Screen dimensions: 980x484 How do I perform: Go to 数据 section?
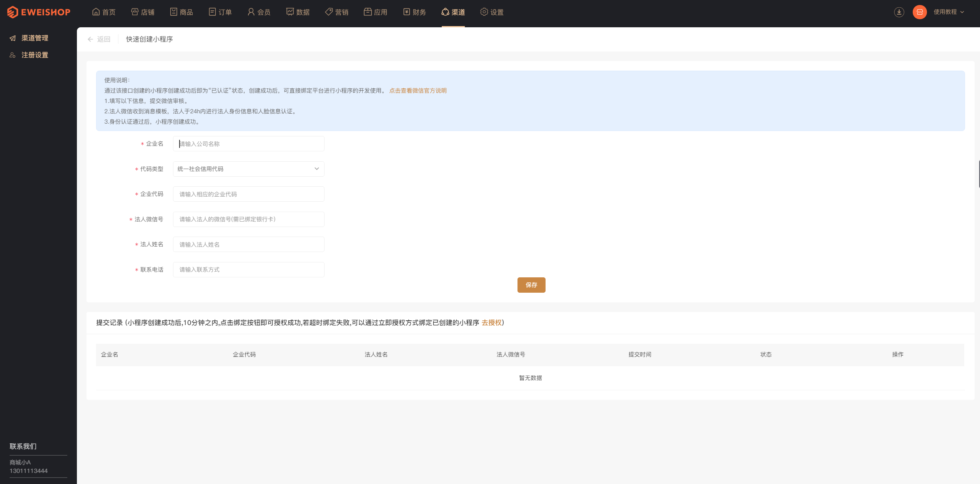(298, 12)
